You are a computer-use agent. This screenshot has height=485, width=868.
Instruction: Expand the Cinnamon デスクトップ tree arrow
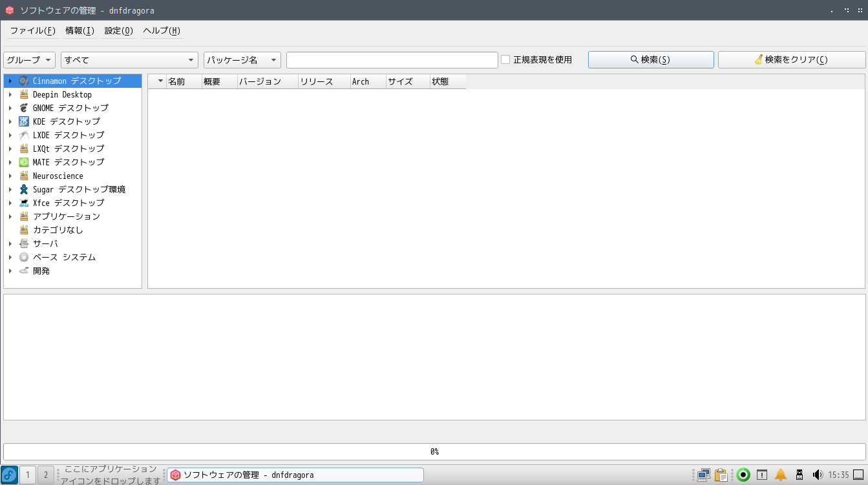click(10, 81)
